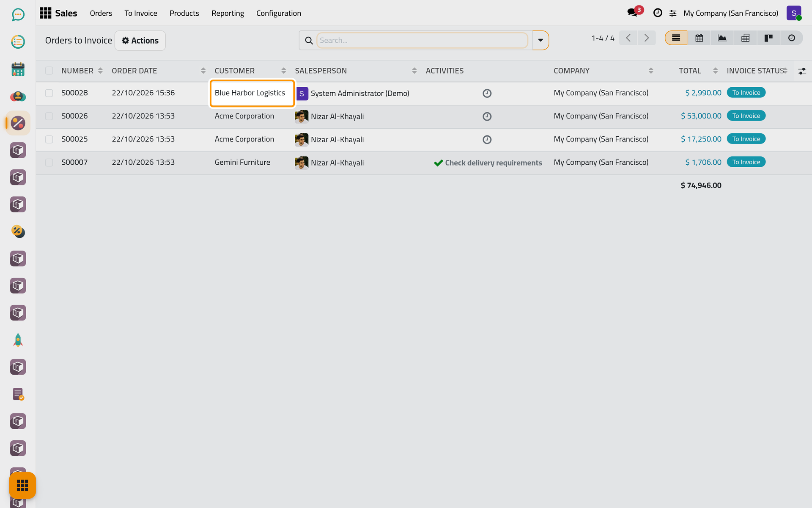The image size is (812, 508).
Task: Click the Actions button
Action: [140, 41]
